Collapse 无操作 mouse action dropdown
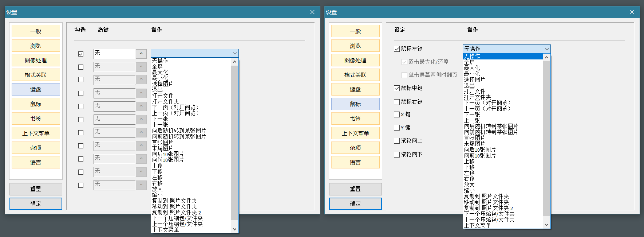 click(547, 49)
